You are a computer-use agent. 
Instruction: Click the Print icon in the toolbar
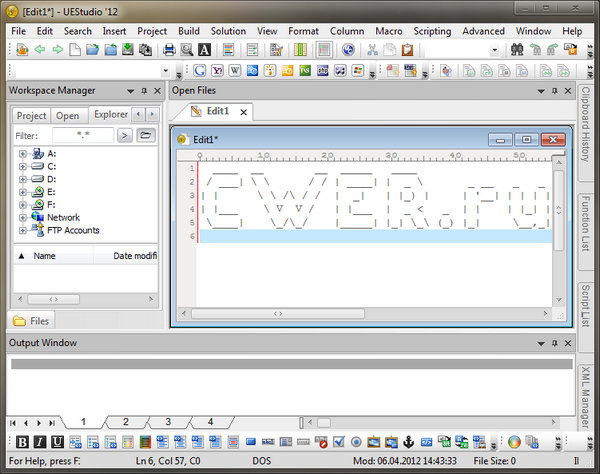pyautogui.click(x=169, y=49)
